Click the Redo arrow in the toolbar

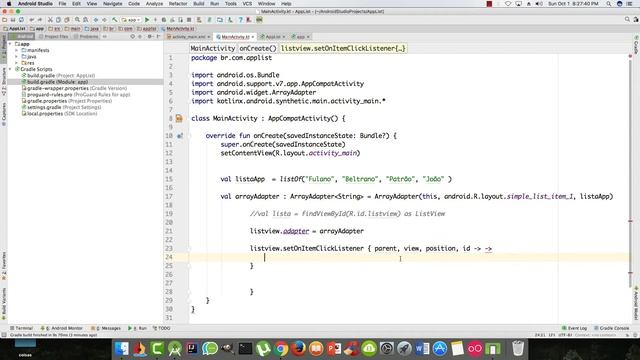(40, 20)
